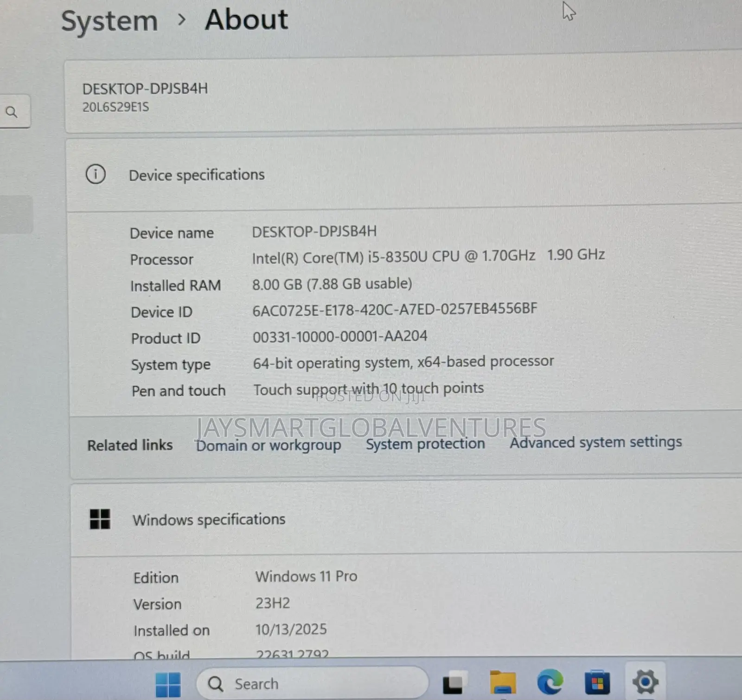This screenshot has height=700, width=742.
Task: Select the top DESKTOP-DPJSB4H heading text
Action: click(x=145, y=89)
